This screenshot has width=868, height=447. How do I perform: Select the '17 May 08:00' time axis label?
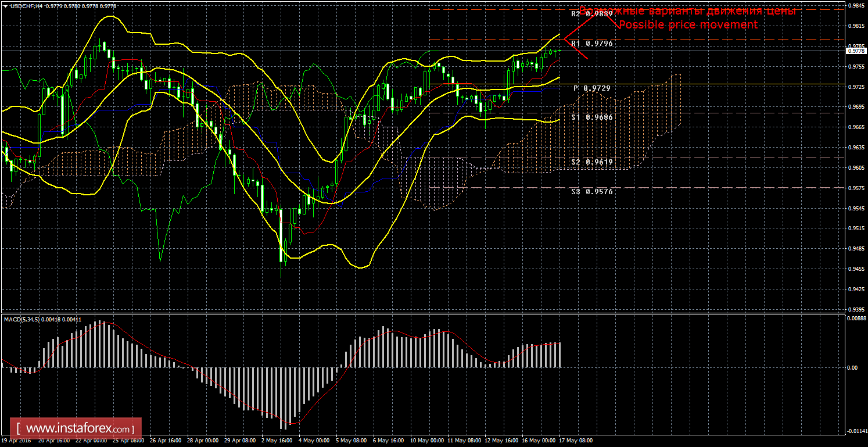(575, 441)
